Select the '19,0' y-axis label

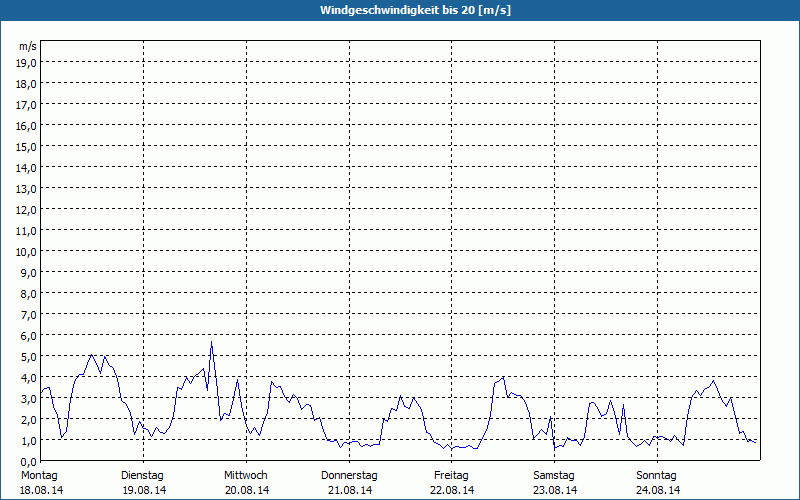click(x=27, y=63)
